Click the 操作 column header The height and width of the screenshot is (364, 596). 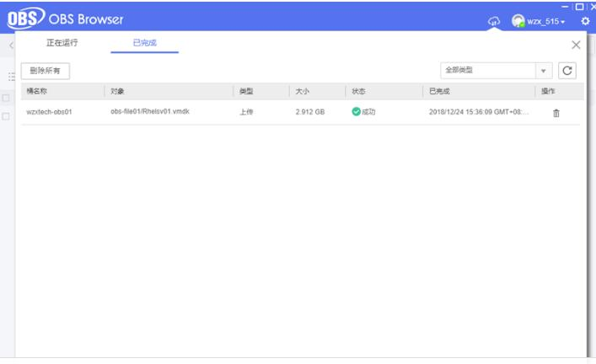tap(548, 91)
